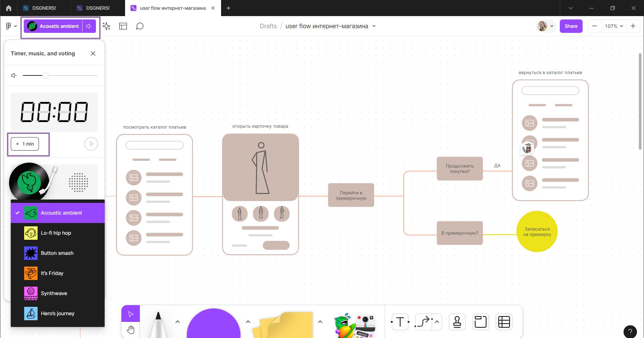This screenshot has width=644, height=338.
Task: Select Button smash track
Action: click(58, 253)
